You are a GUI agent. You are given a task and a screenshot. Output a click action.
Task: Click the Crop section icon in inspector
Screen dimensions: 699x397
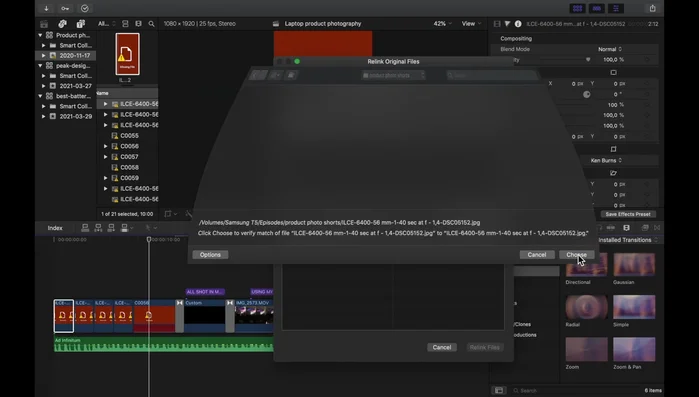click(613, 149)
